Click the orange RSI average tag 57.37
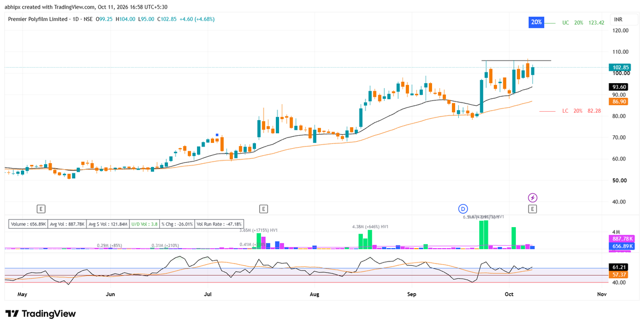644x327 pixels. point(617,274)
